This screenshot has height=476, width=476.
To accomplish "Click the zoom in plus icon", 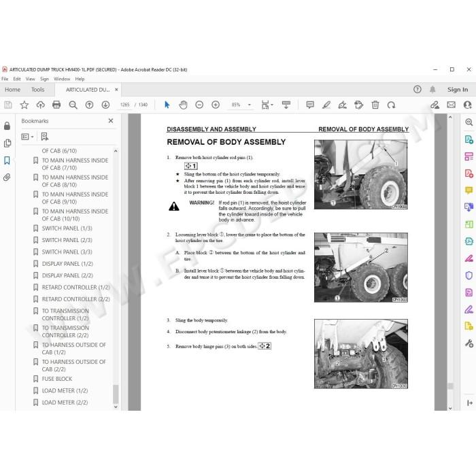I will click(x=216, y=105).
